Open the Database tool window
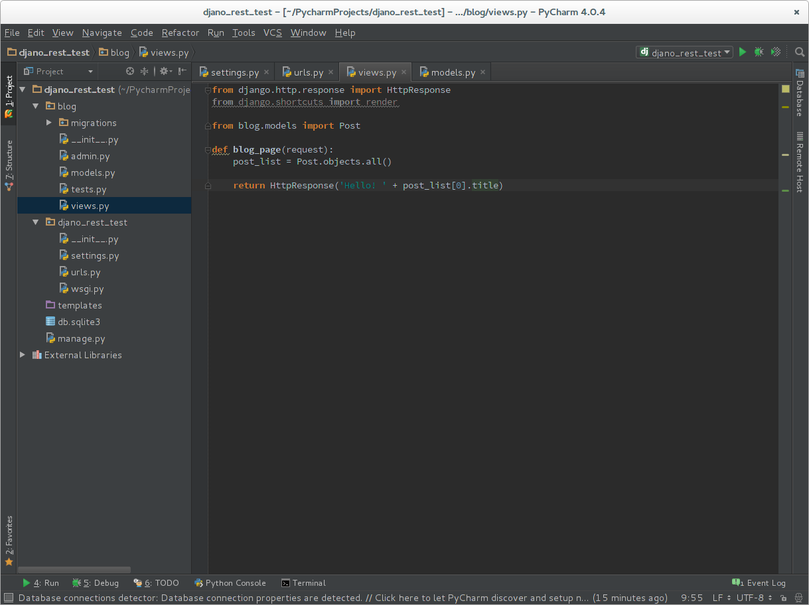 pyautogui.click(x=799, y=93)
